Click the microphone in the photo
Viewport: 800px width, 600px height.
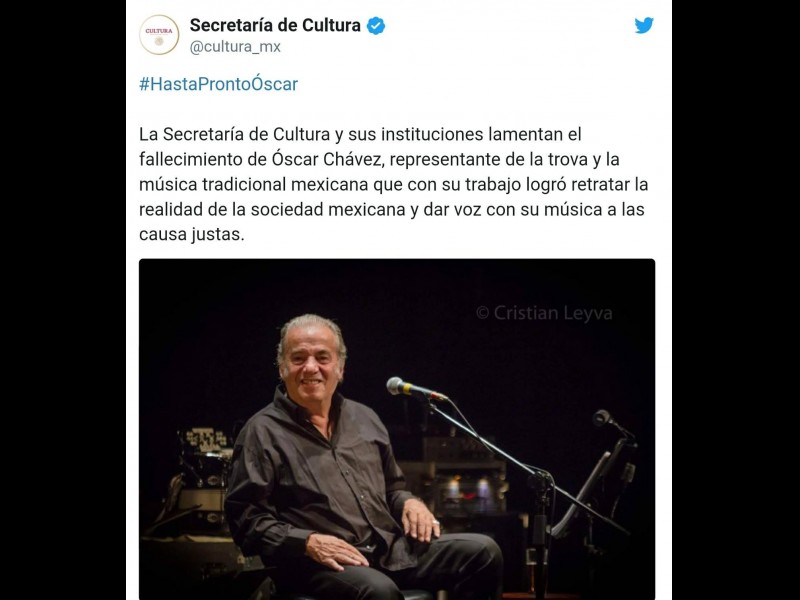tap(416, 389)
